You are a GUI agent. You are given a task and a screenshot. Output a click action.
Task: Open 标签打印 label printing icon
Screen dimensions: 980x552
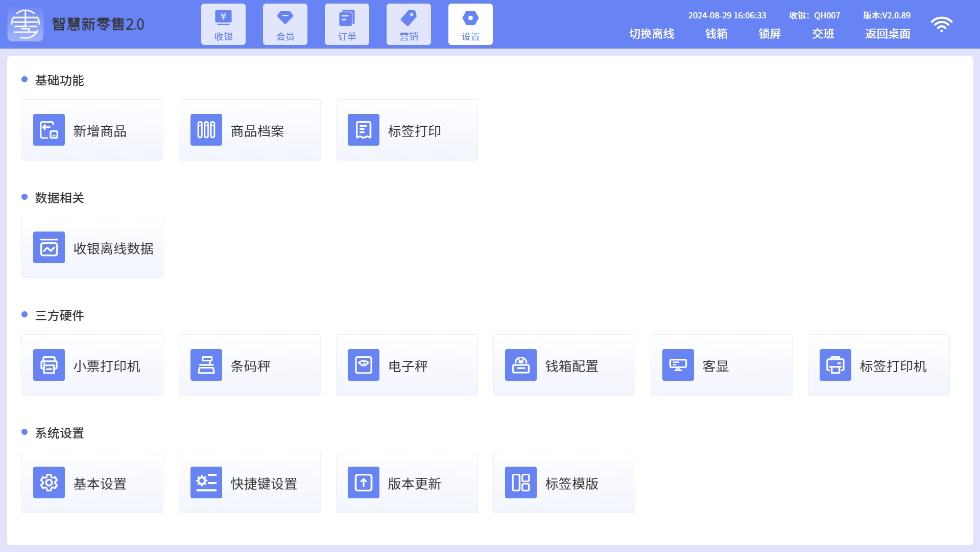364,130
